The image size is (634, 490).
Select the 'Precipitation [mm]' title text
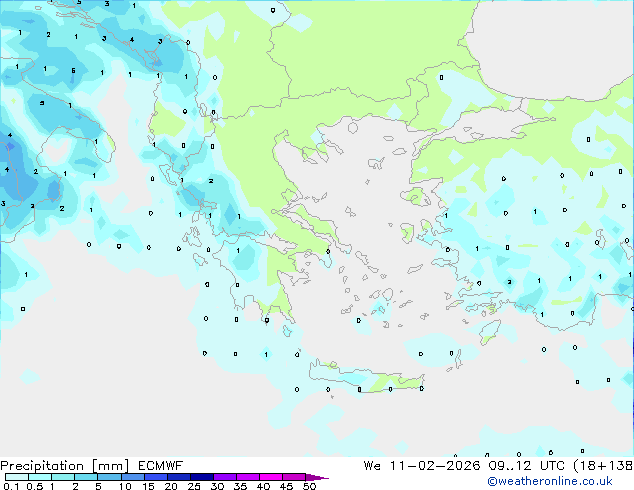click(x=65, y=466)
